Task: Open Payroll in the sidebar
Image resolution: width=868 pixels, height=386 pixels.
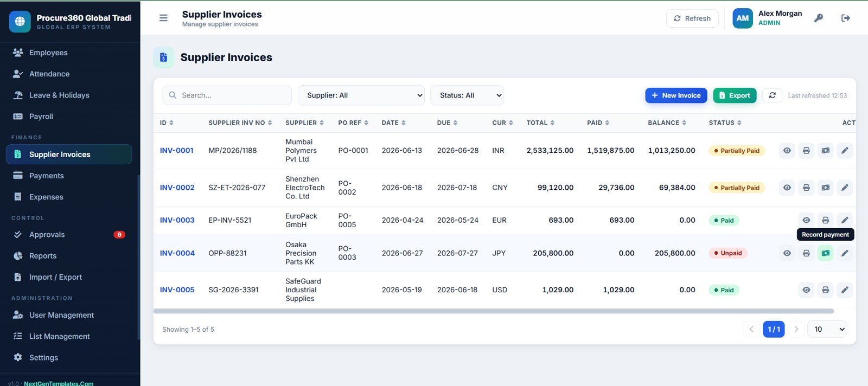Action: point(69,117)
